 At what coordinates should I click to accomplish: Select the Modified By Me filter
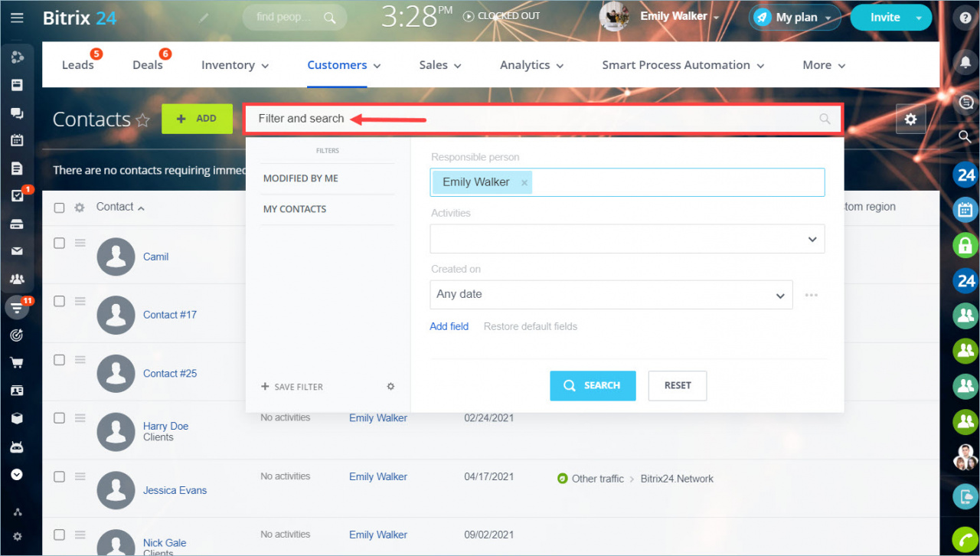click(x=301, y=178)
